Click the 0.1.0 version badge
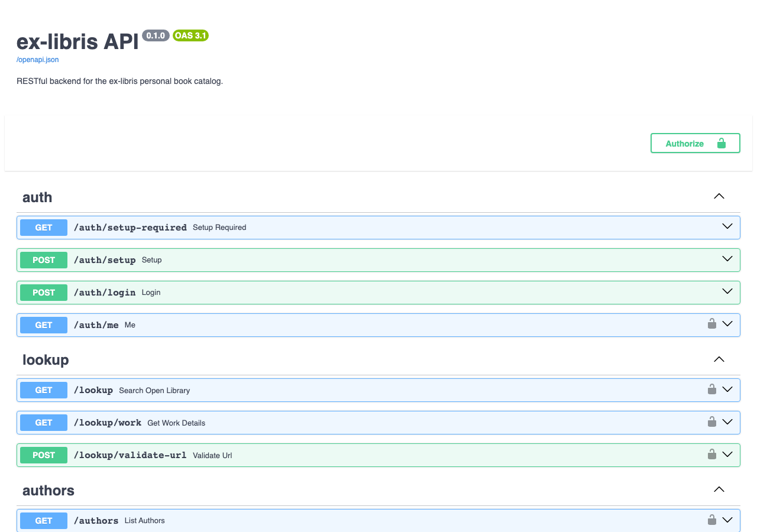The image size is (757, 532). [156, 35]
